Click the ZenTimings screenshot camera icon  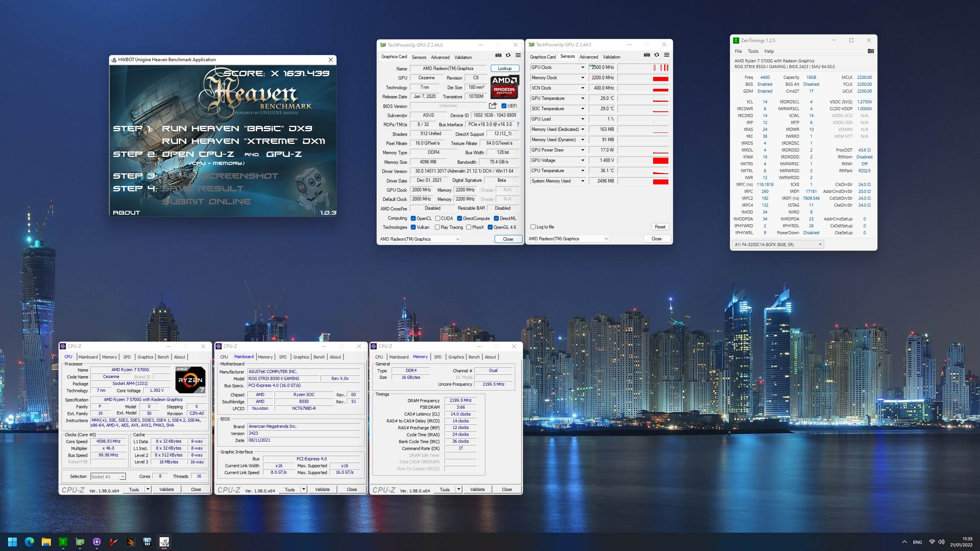871,51
